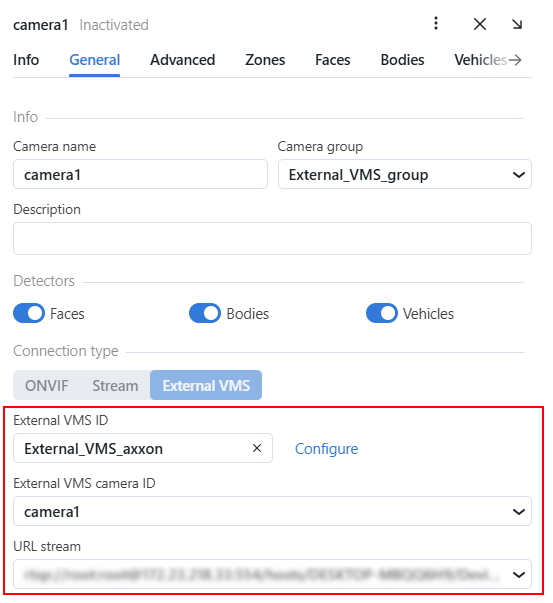This screenshot has width=553, height=603.
Task: Switch to the Advanced tab
Action: pos(182,60)
